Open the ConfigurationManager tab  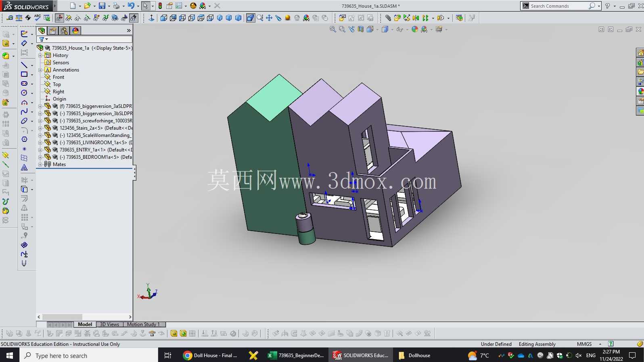(64, 31)
